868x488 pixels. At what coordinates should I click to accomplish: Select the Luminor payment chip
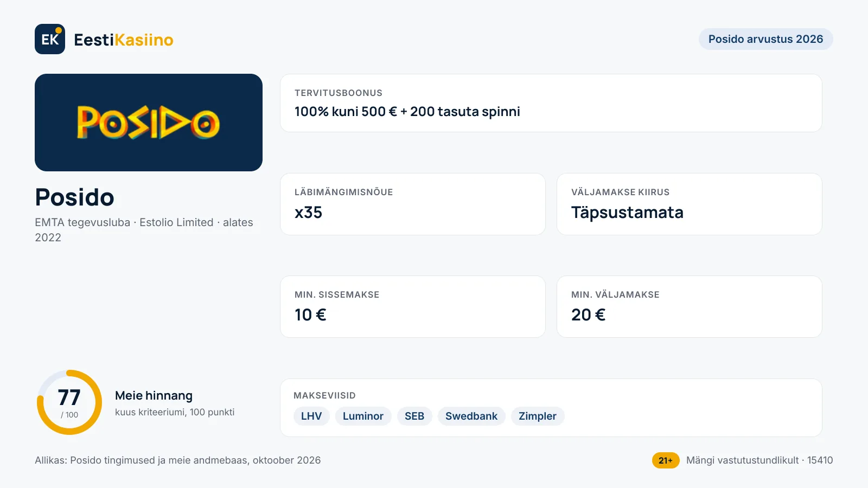tap(363, 416)
